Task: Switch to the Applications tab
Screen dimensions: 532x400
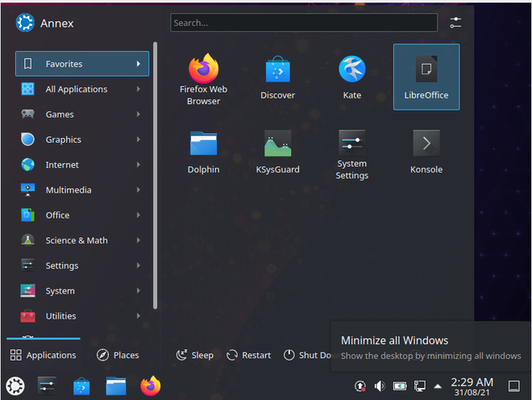Action: pyautogui.click(x=43, y=355)
